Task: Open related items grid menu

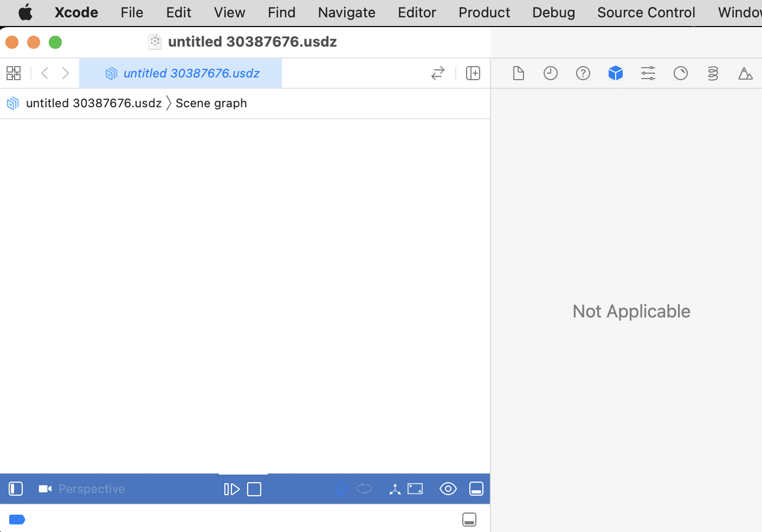Action: click(14, 73)
